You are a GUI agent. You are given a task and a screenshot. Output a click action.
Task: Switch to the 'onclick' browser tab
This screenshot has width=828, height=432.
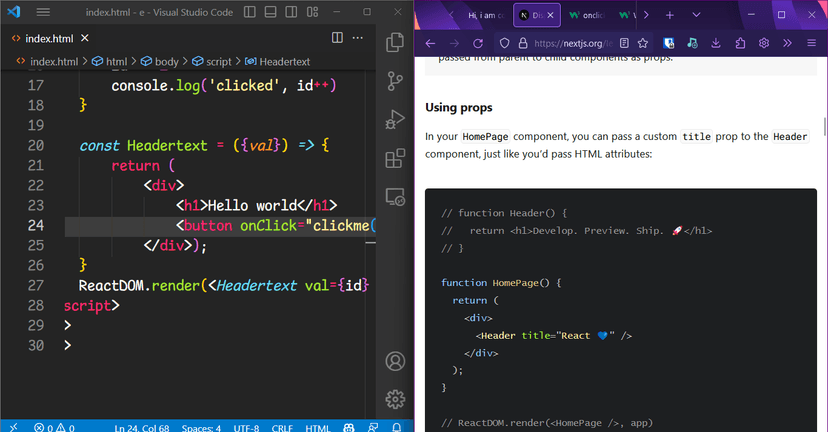pyautogui.click(x=586, y=16)
